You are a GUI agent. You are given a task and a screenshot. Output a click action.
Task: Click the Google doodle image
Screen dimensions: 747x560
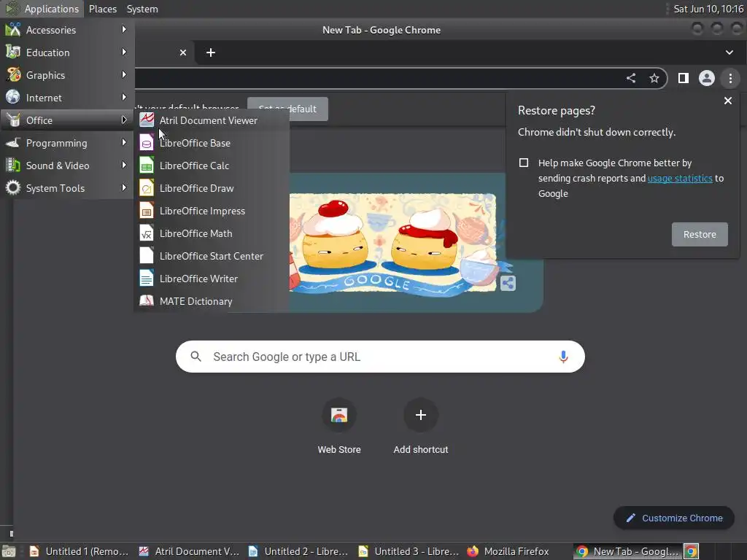click(392, 243)
